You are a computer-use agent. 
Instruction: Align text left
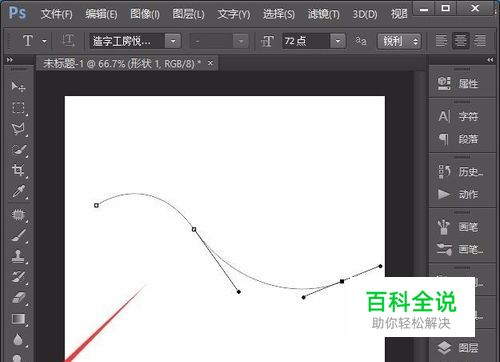[441, 41]
